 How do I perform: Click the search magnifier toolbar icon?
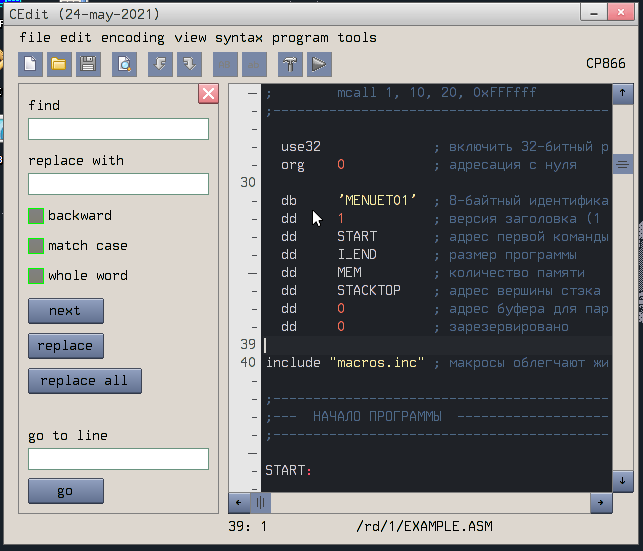coord(124,65)
